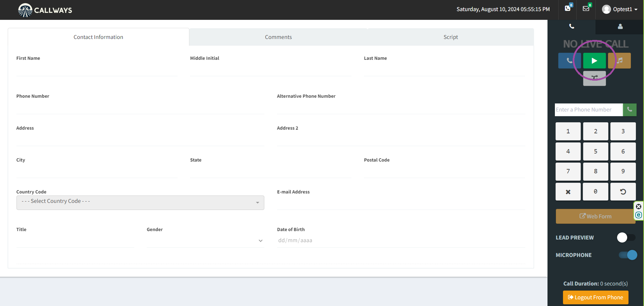Toggle the Lead Preview switch
This screenshot has width=644, height=306.
pyautogui.click(x=626, y=237)
